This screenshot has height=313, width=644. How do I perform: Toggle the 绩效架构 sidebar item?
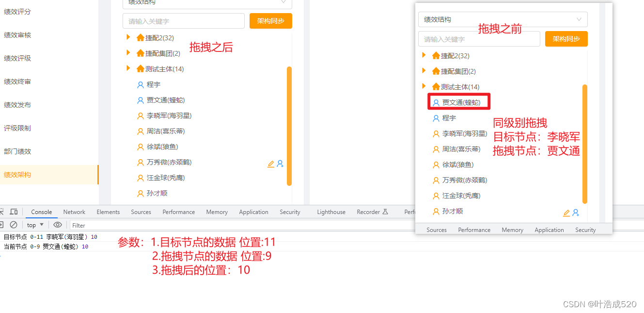[x=17, y=175]
